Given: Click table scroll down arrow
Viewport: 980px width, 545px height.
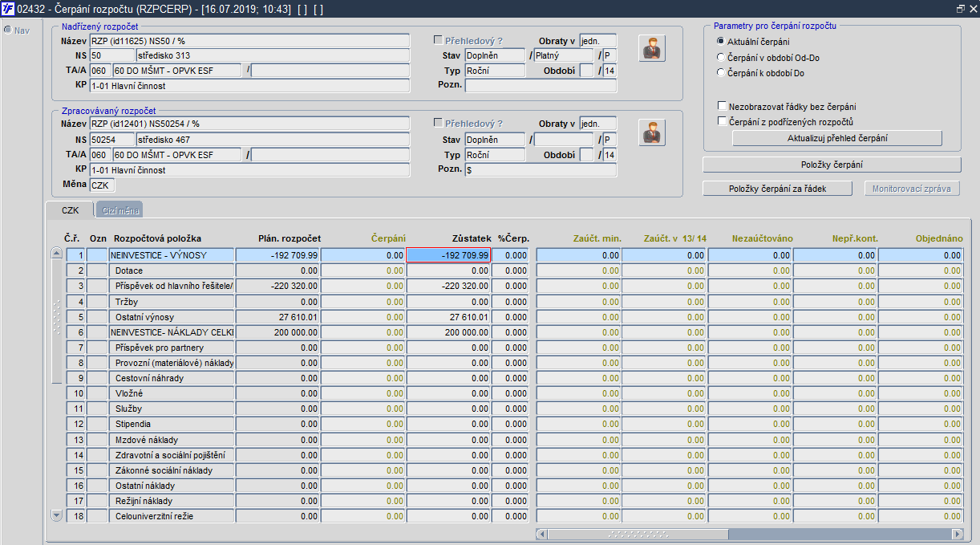Looking at the screenshot, I should (x=56, y=514).
